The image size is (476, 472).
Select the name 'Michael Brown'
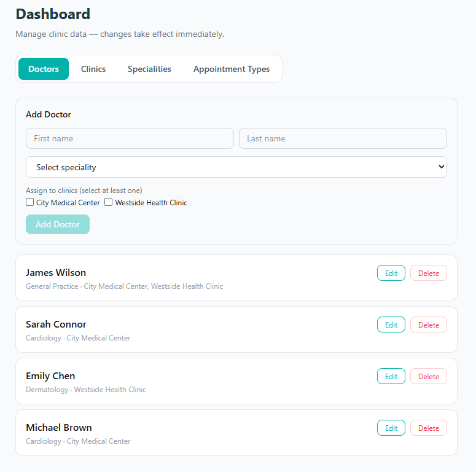[x=59, y=428]
